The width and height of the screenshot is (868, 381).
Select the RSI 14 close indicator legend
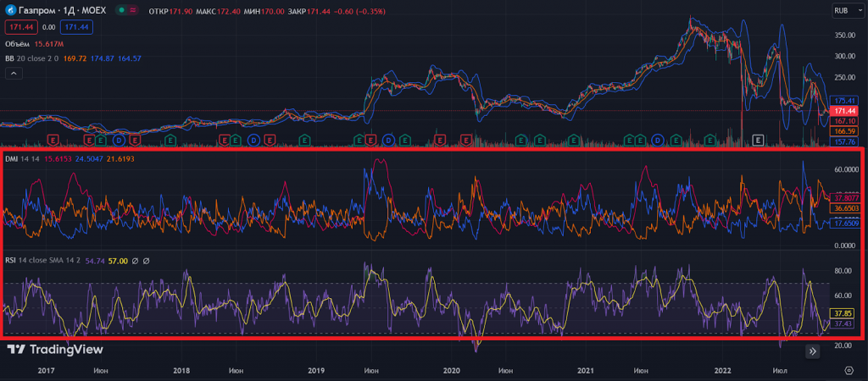(x=34, y=262)
